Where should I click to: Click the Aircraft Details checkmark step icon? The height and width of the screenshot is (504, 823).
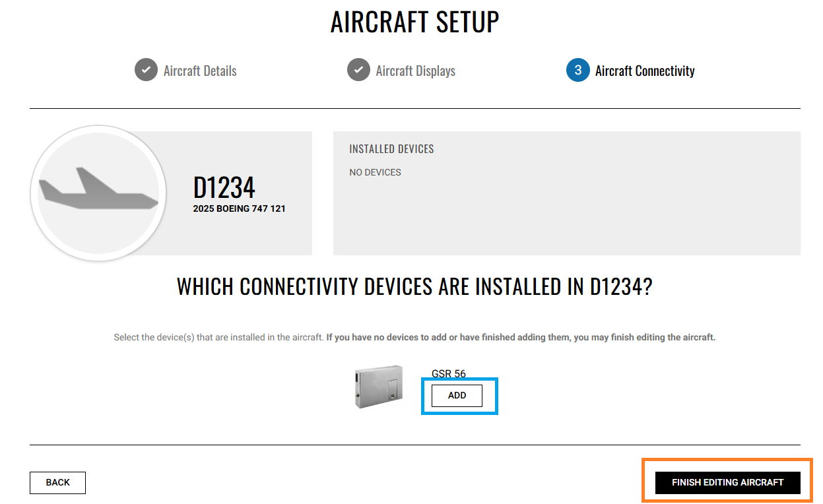[x=146, y=70]
